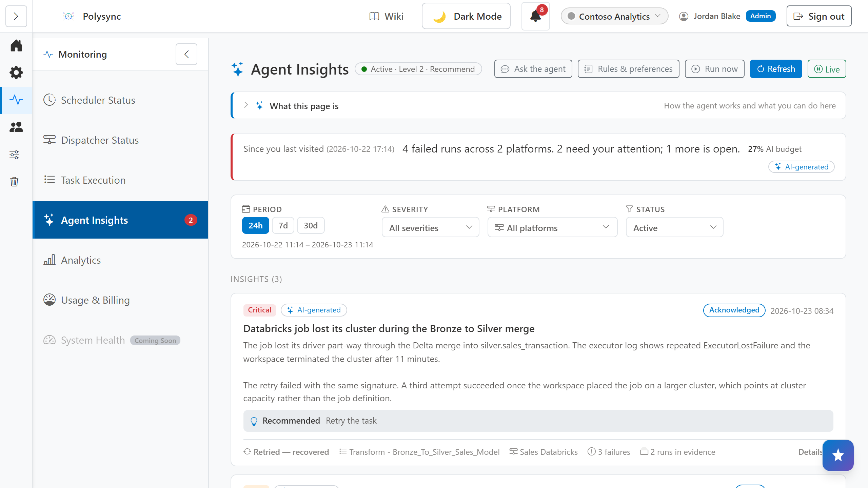Viewport: 868px width, 488px height.
Task: Open Rules & preferences
Action: click(x=628, y=69)
